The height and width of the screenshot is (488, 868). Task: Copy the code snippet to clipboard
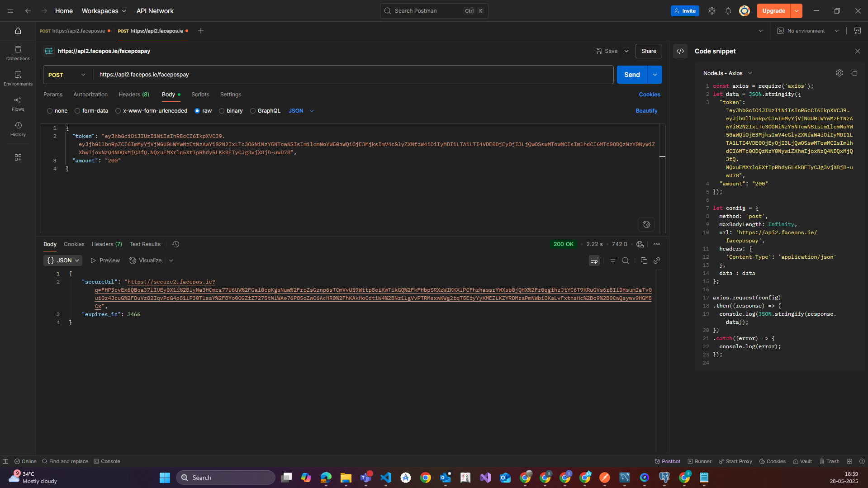[x=854, y=73]
